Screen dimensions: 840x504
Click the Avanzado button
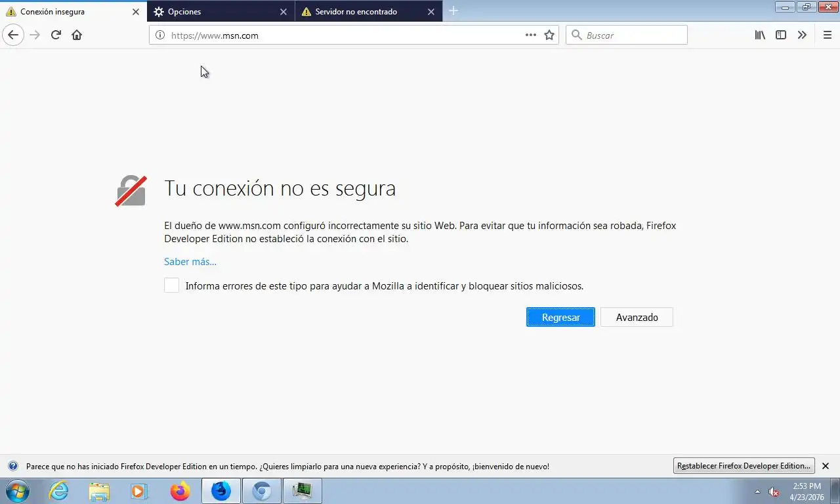[x=637, y=317]
